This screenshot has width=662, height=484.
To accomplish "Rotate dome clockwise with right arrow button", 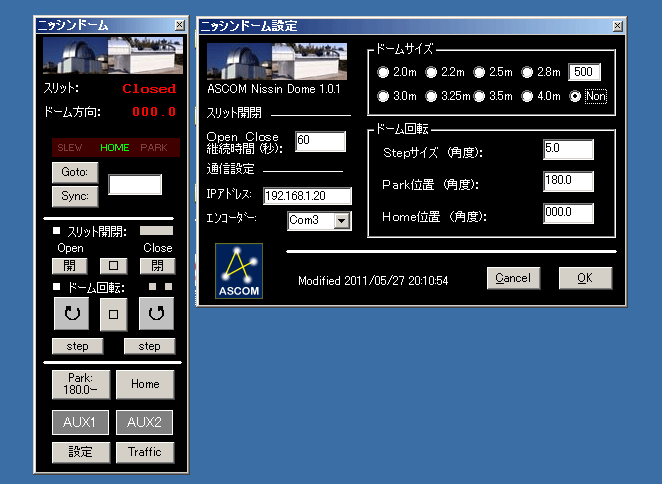I will click(156, 314).
